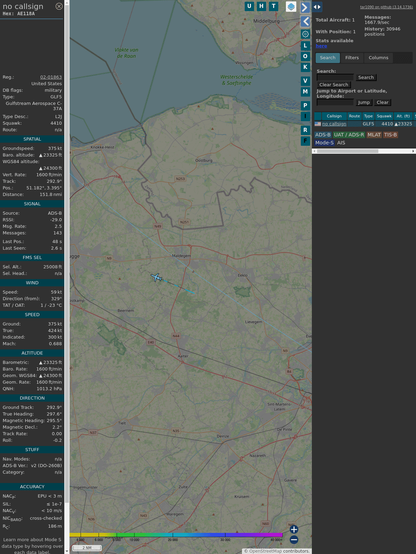Zoom in the map with plus button
The width and height of the screenshot is (416, 554).
tap(294, 529)
